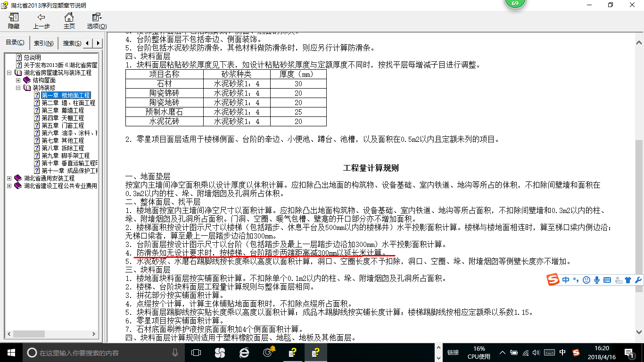Expand the 结构屋面 tree node
Image resolution: width=644 pixels, height=362 pixels.
click(x=18, y=81)
